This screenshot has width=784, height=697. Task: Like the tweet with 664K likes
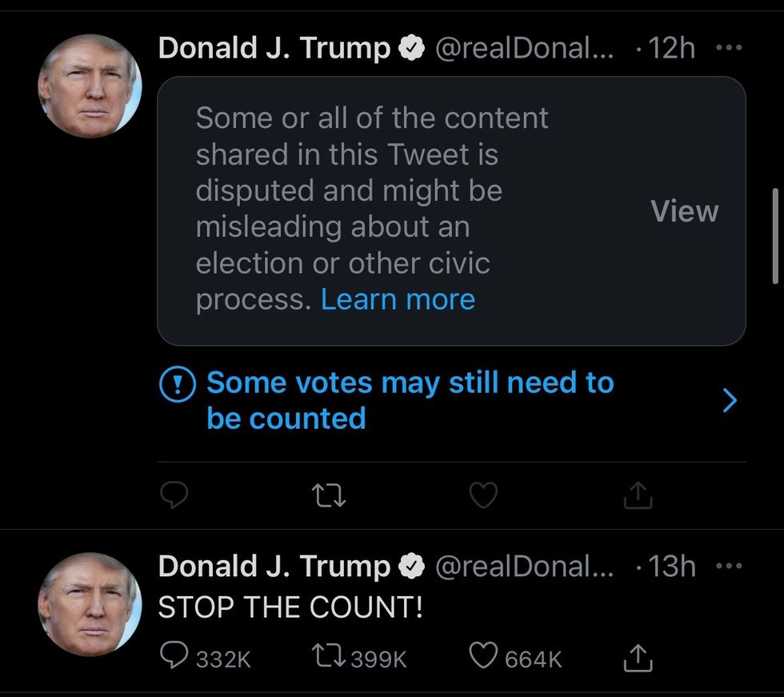click(482, 658)
